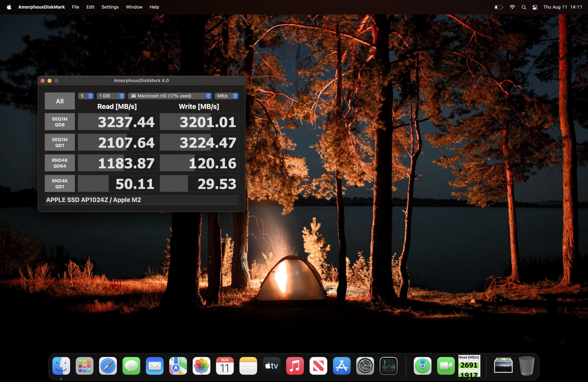Run the SEQ1M QD8 test
The height and width of the screenshot is (382, 588).
pyautogui.click(x=60, y=122)
